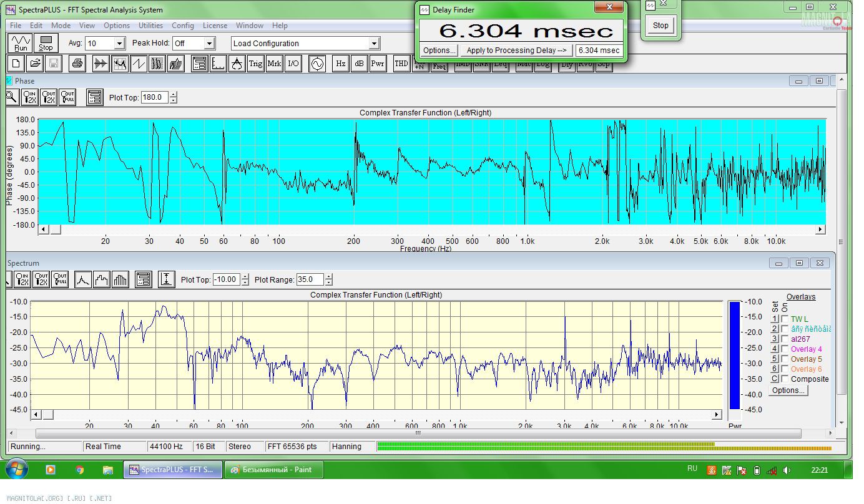The height and width of the screenshot is (504, 864).
Task: Click the Delay Finder delay value field
Action: (599, 51)
